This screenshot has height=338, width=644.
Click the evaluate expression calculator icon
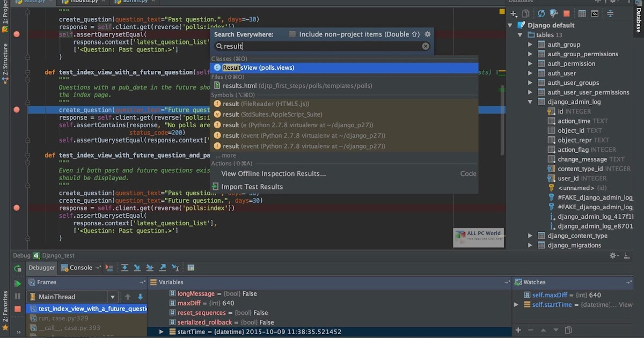click(x=191, y=267)
